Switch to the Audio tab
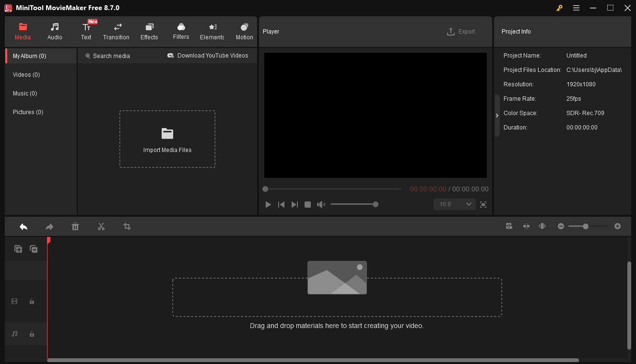The height and width of the screenshot is (364, 636). [x=55, y=32]
